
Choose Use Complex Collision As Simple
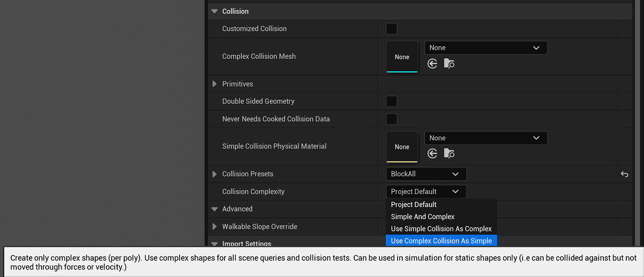point(441,241)
